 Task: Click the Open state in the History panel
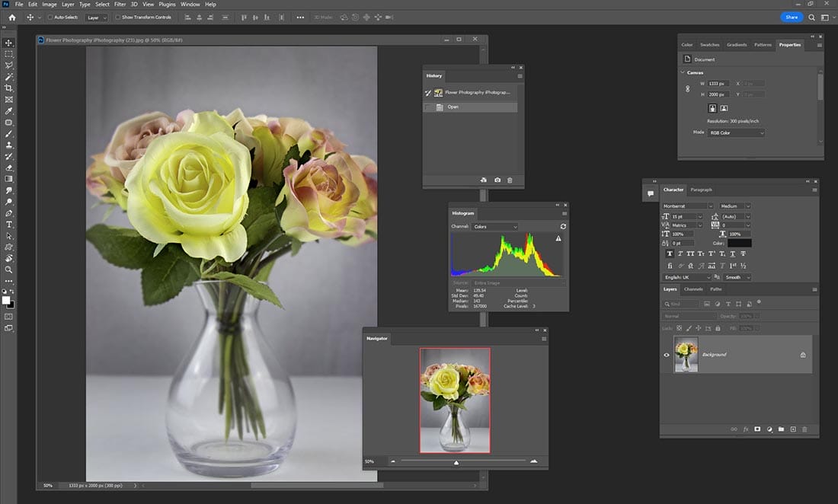(453, 107)
